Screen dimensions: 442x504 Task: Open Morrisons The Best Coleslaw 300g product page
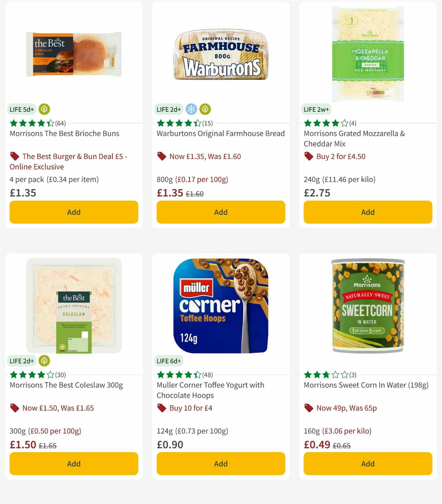(x=66, y=385)
